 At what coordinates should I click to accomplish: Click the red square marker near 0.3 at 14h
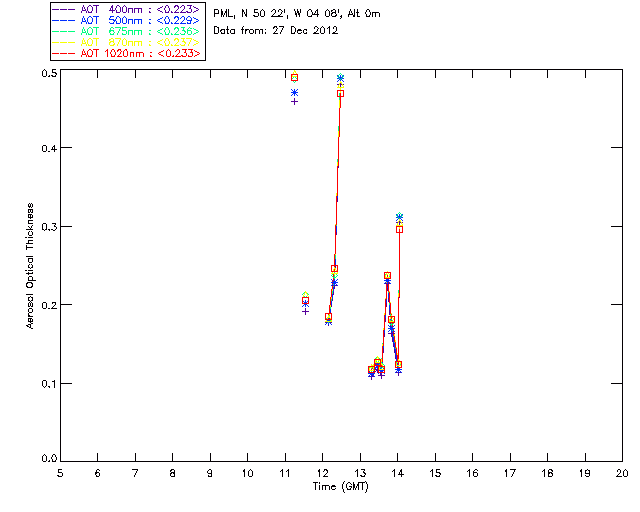399,229
